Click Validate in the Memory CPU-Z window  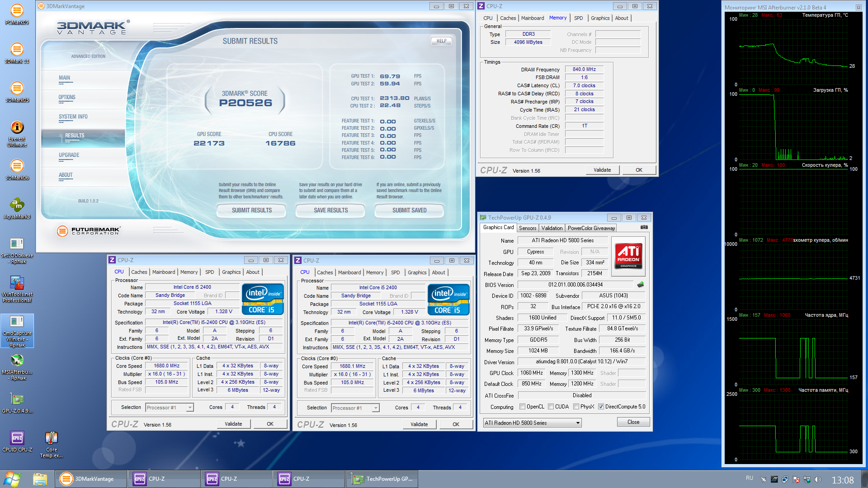pos(602,170)
